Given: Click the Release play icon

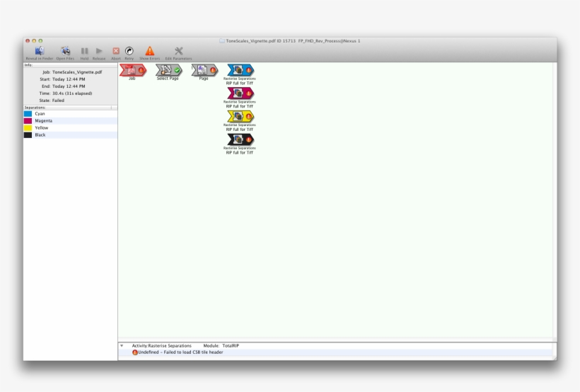Looking at the screenshot, I should (x=99, y=51).
